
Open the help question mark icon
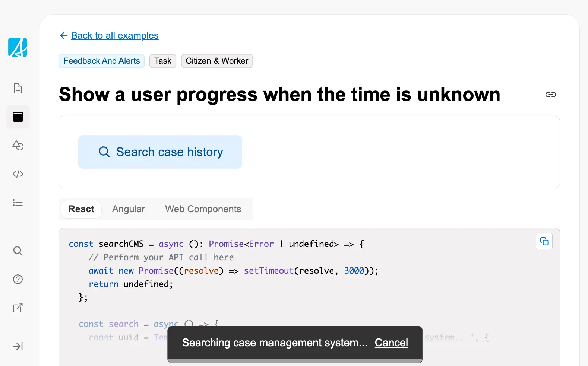tap(18, 279)
